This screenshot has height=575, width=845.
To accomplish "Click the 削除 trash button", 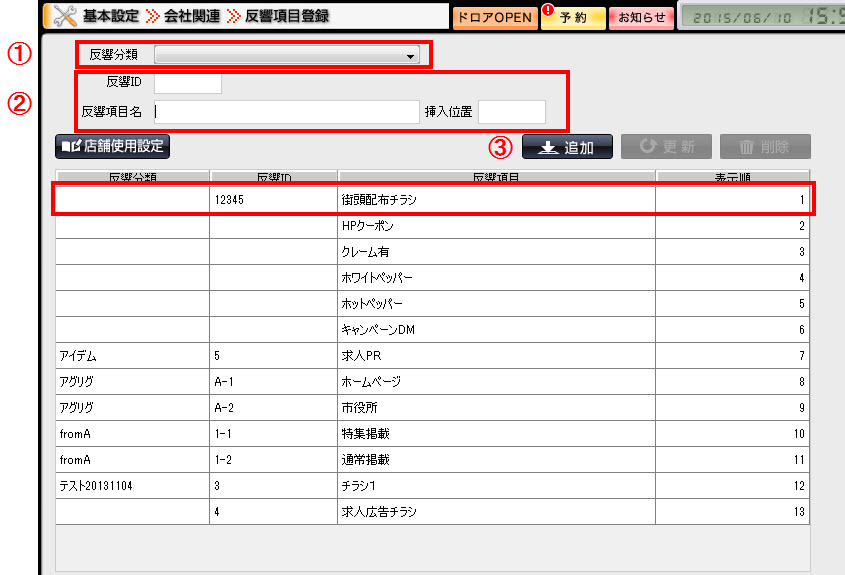I will click(764, 147).
